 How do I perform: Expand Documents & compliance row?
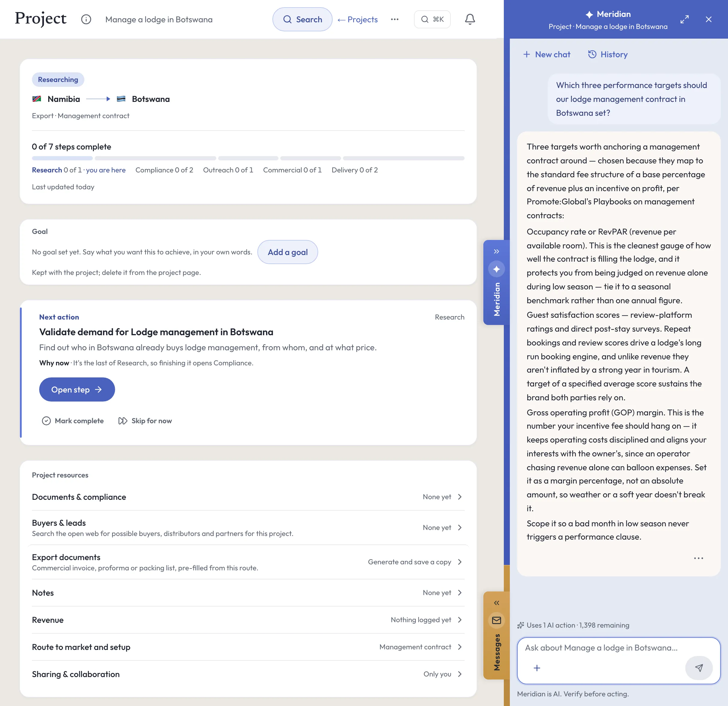point(248,497)
